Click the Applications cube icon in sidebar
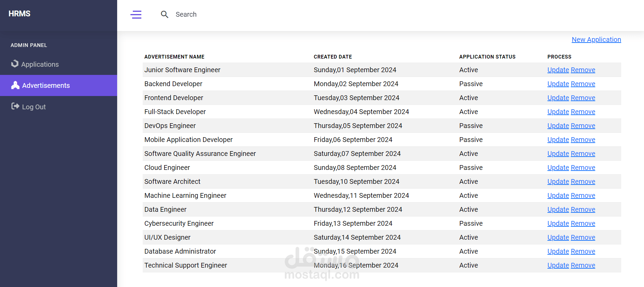The height and width of the screenshot is (287, 644). click(x=15, y=64)
